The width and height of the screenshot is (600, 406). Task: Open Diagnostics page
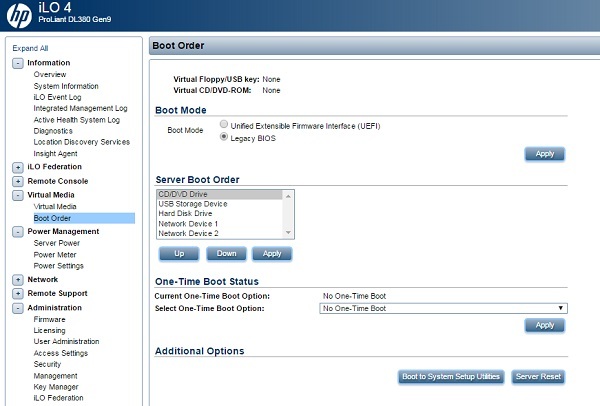tap(53, 131)
